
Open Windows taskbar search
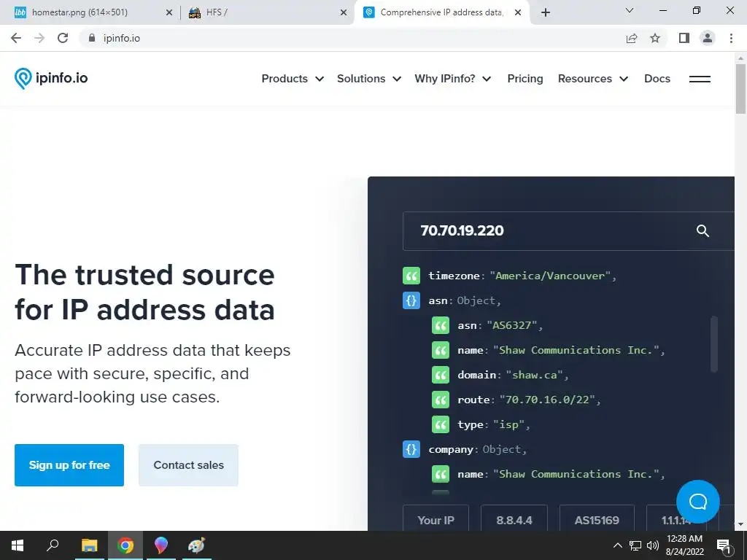(x=53, y=545)
